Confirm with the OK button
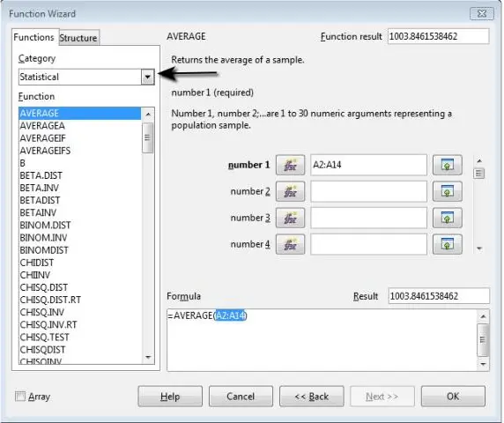 (453, 397)
